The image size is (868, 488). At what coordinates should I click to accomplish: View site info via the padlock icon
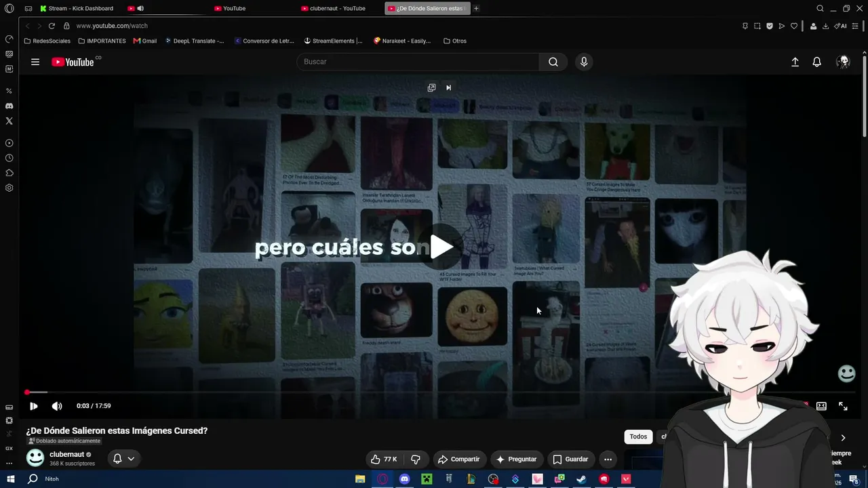pos(66,26)
